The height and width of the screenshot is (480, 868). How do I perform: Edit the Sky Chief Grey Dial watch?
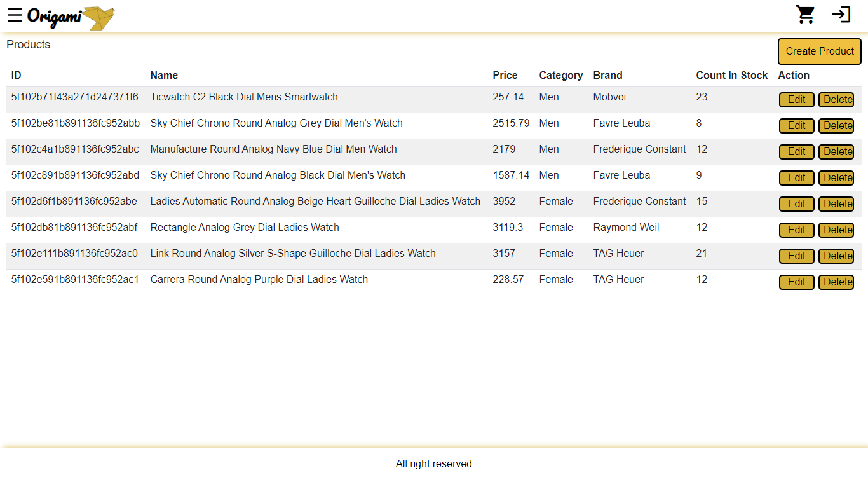pos(796,126)
